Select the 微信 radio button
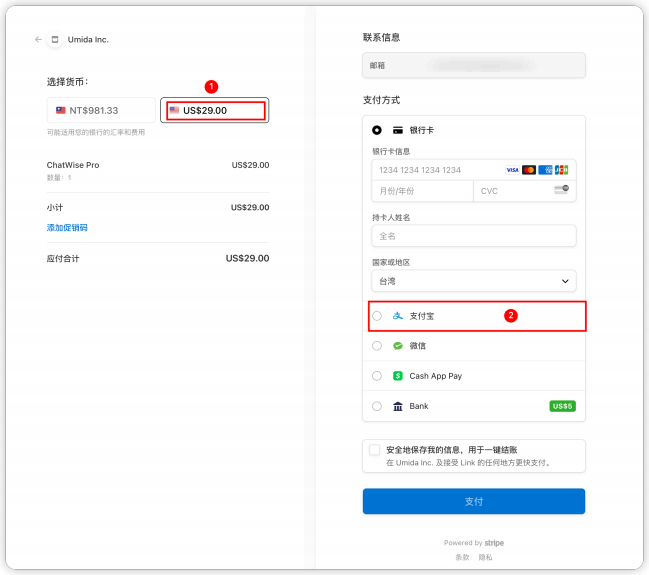The width and height of the screenshot is (649, 575). pyautogui.click(x=377, y=346)
